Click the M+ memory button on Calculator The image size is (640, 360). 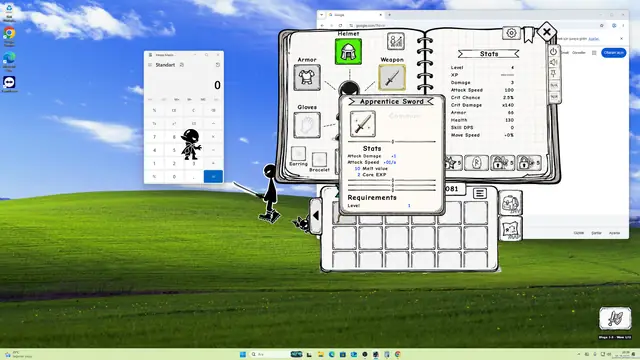[177, 99]
